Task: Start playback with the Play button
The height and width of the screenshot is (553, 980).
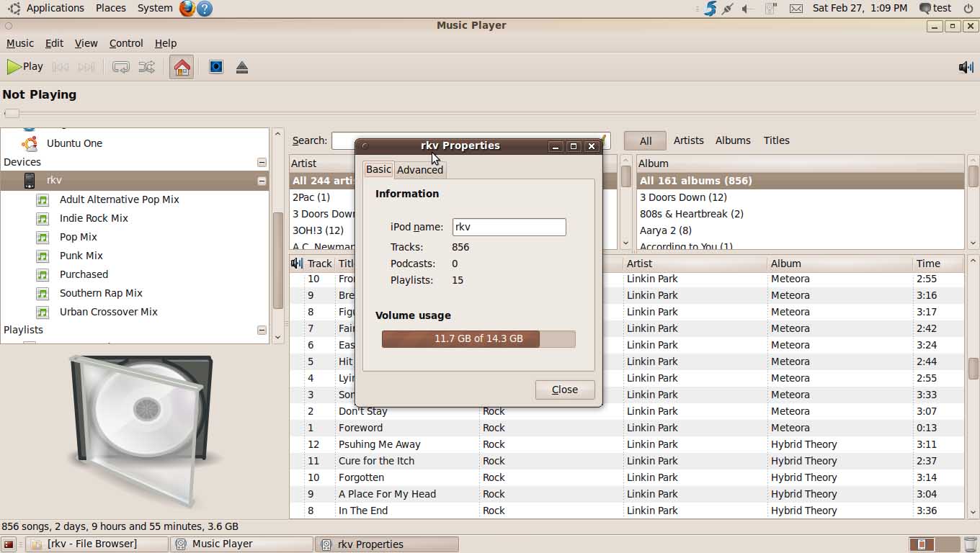Action: (25, 67)
